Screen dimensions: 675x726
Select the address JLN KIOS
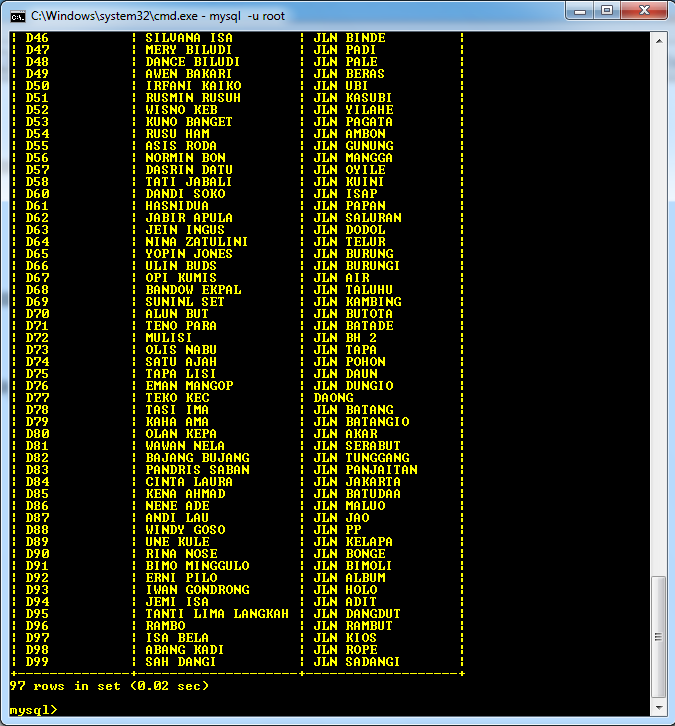[x=345, y=640]
